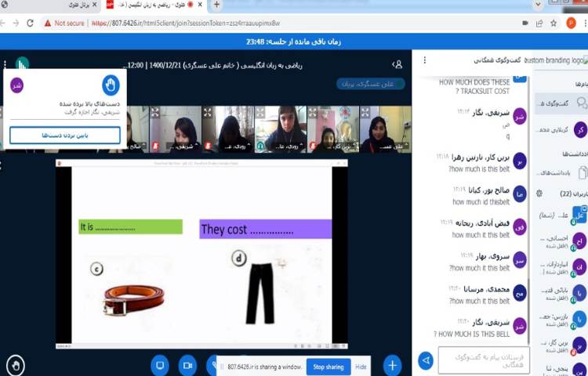Click avatar of محمدی مرسانا in chat
588x376 pixels.
(x=520, y=293)
